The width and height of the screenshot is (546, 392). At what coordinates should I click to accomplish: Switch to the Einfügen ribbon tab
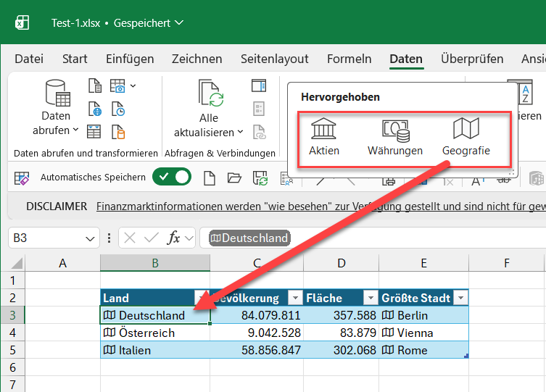tap(130, 59)
